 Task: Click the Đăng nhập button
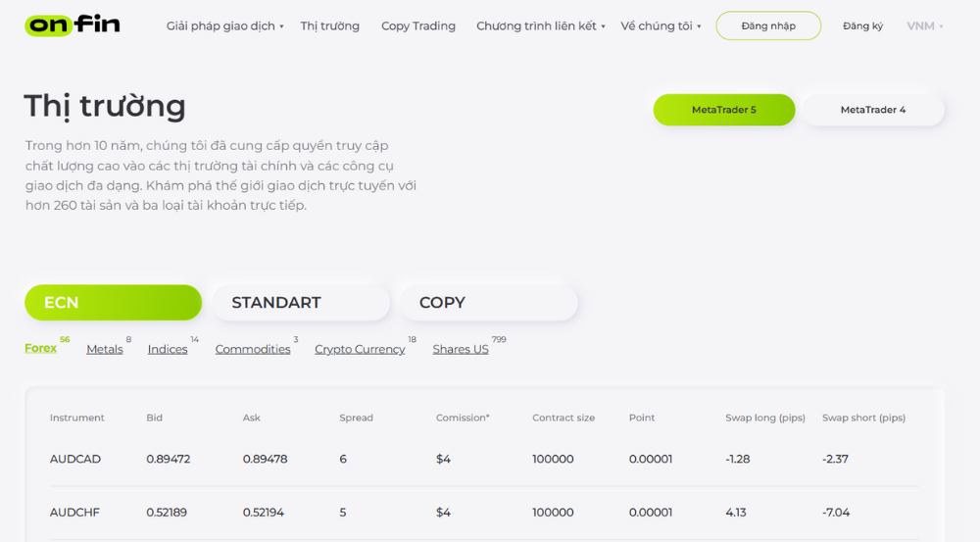[768, 26]
